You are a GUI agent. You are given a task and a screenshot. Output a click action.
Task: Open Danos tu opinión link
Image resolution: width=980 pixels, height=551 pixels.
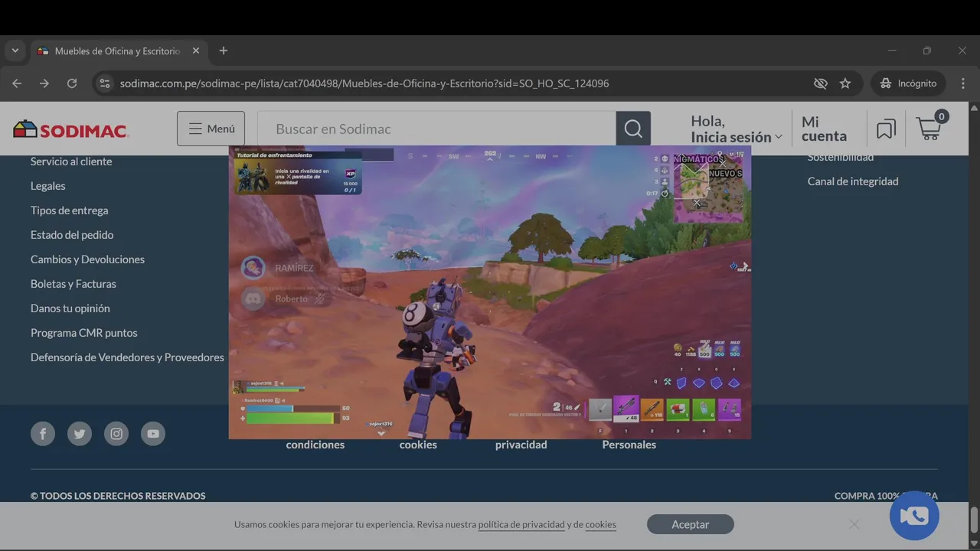pyautogui.click(x=70, y=308)
